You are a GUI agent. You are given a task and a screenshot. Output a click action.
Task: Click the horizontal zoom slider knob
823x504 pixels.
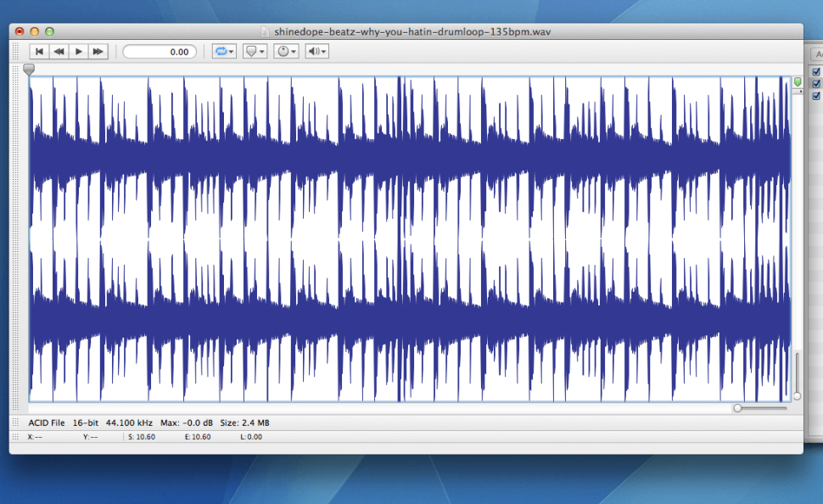738,408
